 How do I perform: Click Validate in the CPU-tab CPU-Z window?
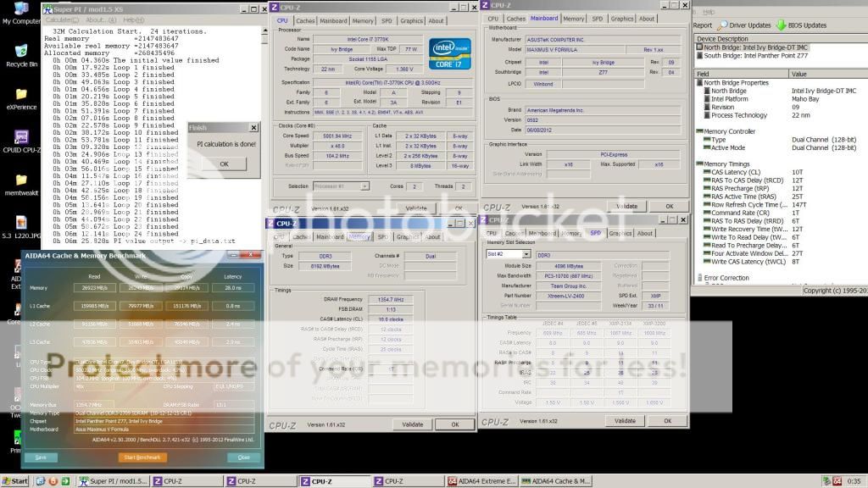coord(415,208)
